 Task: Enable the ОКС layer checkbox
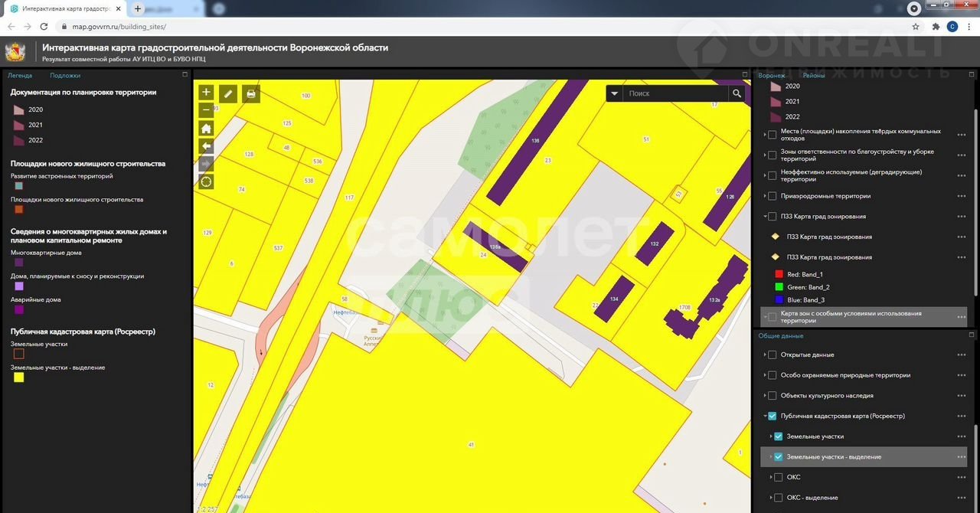tap(779, 477)
